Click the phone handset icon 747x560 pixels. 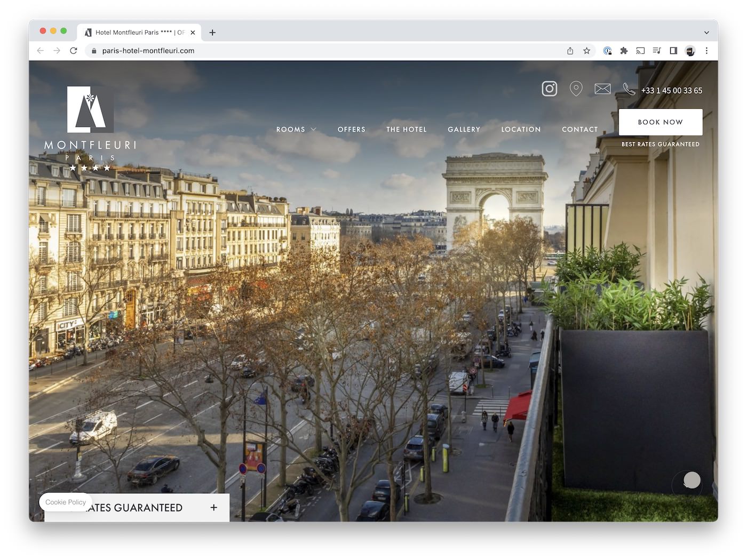click(629, 89)
